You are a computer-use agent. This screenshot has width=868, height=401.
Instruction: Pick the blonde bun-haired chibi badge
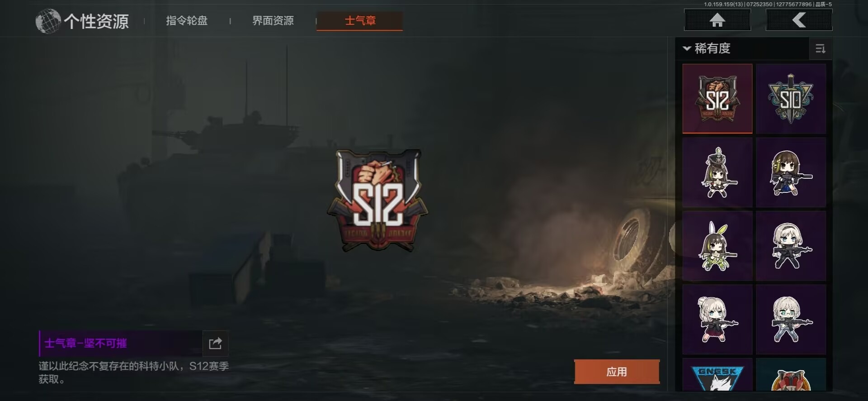pyautogui.click(x=717, y=319)
